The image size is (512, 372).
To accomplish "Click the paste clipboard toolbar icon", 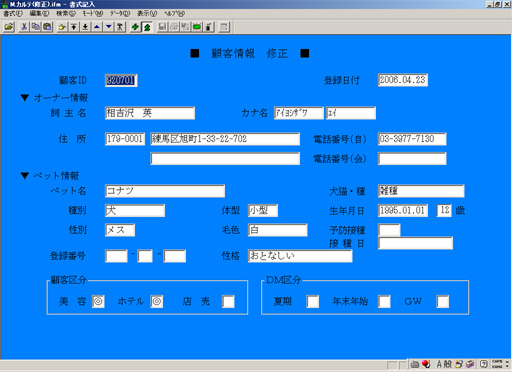I will tap(47, 27).
